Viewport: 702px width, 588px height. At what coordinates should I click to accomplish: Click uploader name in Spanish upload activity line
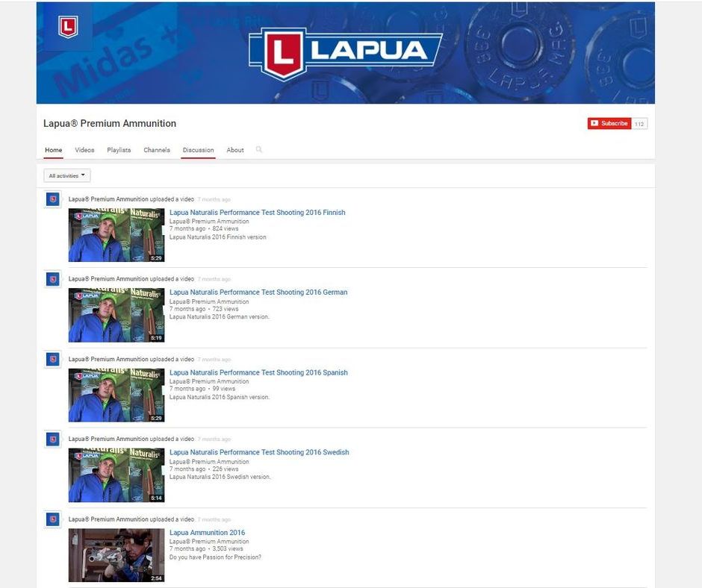click(x=108, y=359)
